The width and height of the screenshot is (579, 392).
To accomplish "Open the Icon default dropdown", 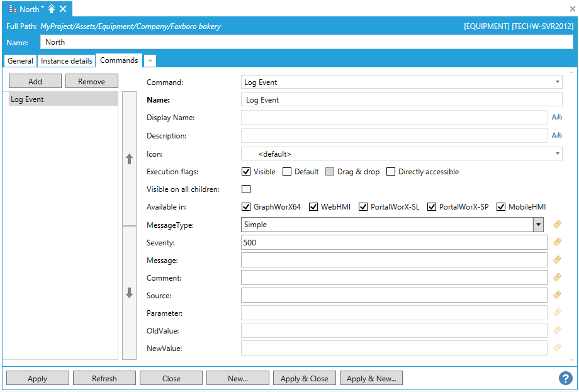I will click(558, 154).
